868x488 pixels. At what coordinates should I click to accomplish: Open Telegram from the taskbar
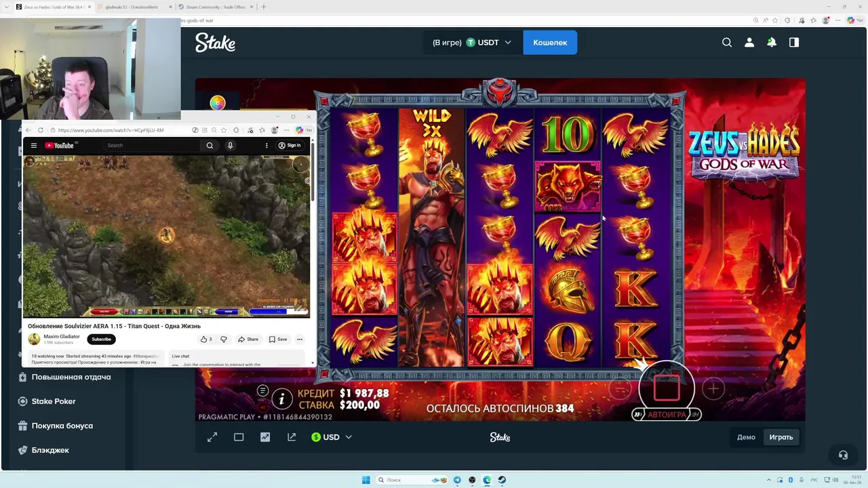[457, 480]
